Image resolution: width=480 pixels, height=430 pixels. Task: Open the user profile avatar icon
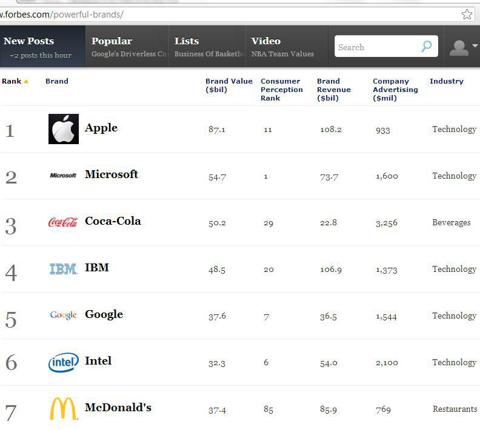(459, 48)
